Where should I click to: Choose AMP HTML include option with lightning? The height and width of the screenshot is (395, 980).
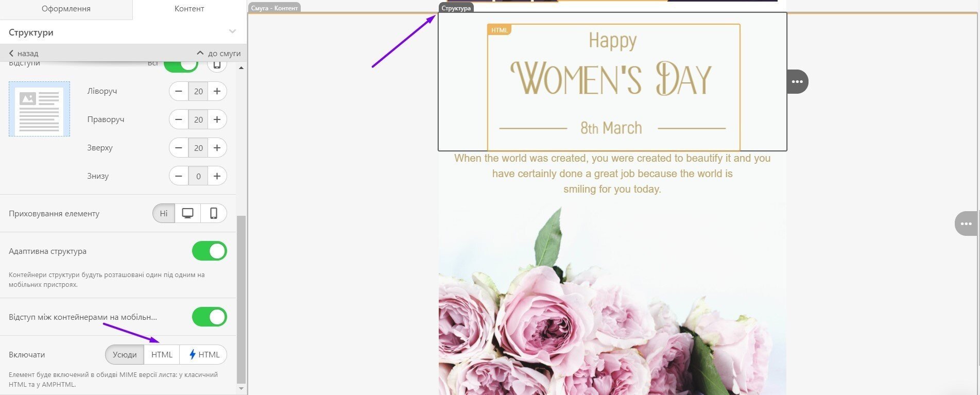[x=204, y=354]
